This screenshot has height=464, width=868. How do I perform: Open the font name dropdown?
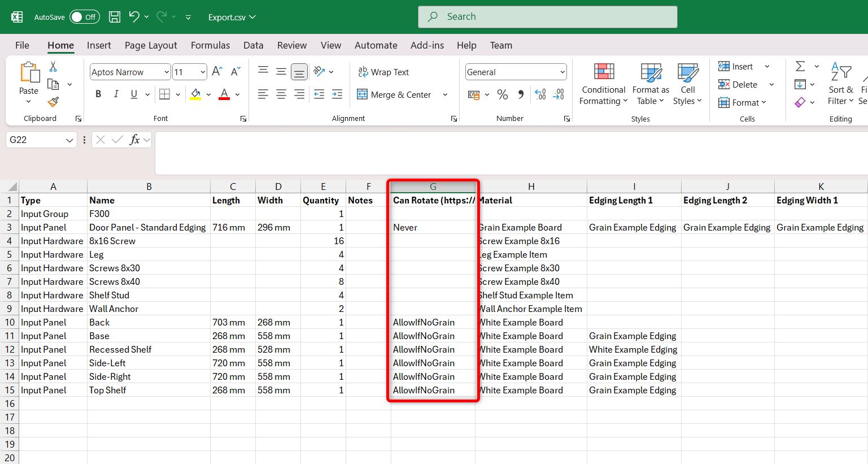[x=167, y=72]
